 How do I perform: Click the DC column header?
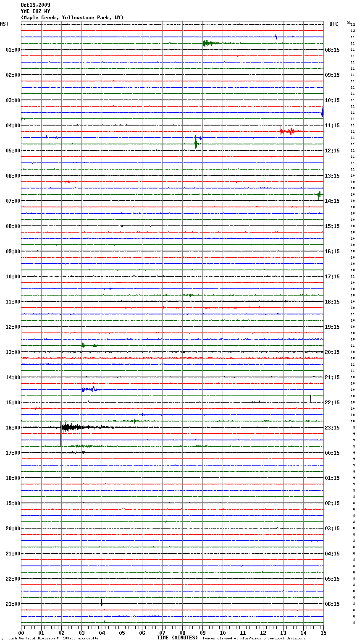point(349,23)
